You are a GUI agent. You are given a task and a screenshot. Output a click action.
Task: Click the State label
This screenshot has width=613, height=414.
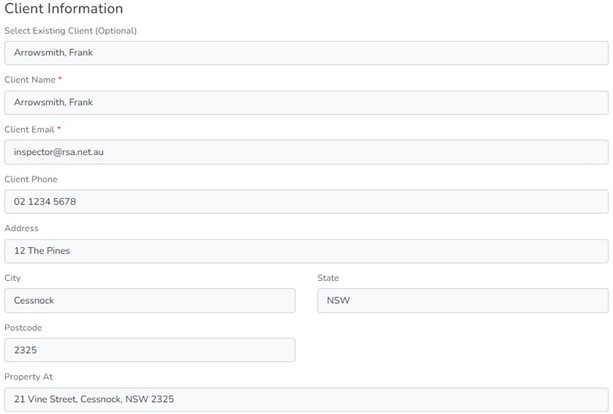328,278
